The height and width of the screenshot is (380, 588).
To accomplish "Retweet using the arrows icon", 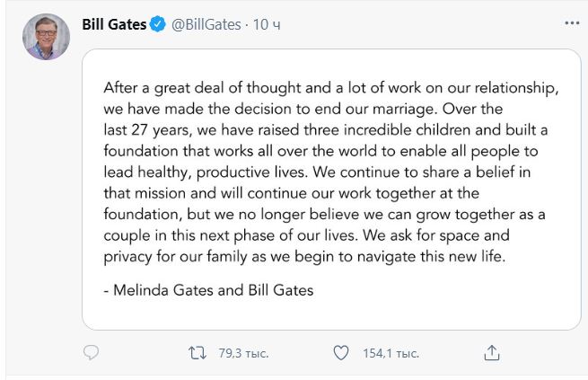I will [197, 353].
